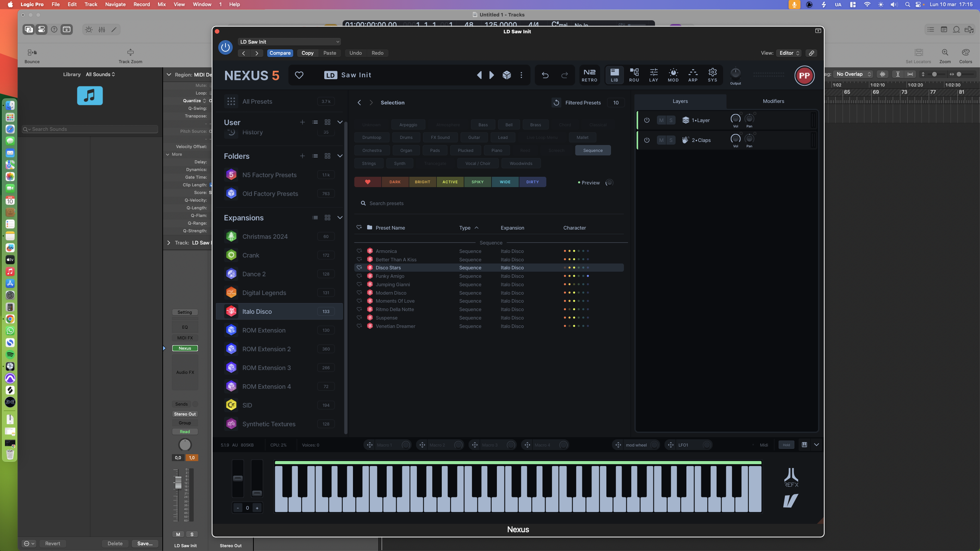Select the Sequence category filter
Screen dimensions: 980x551
tap(593, 150)
